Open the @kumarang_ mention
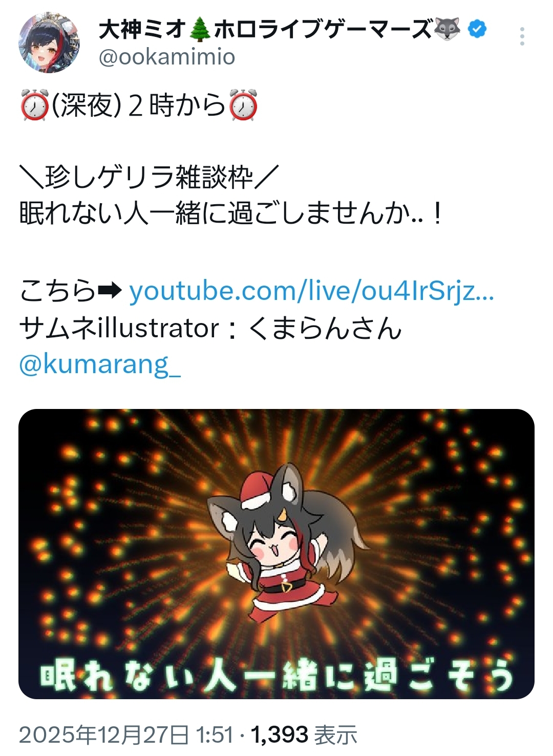Screen dimensions: 553x756 click(x=100, y=365)
